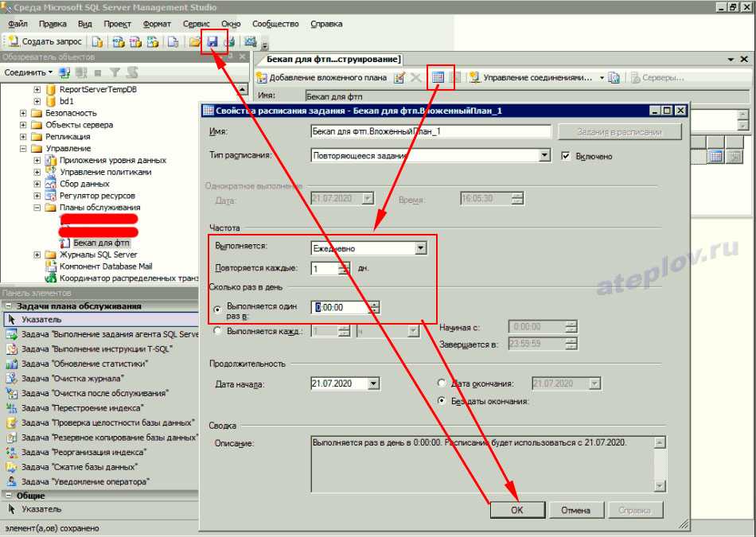Click the 'Отмена' cancel button

(575, 510)
